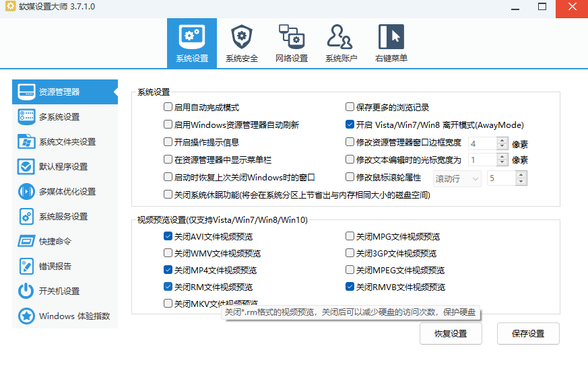
Task: Check 关闭系统休眠功能 option
Action: (x=168, y=195)
